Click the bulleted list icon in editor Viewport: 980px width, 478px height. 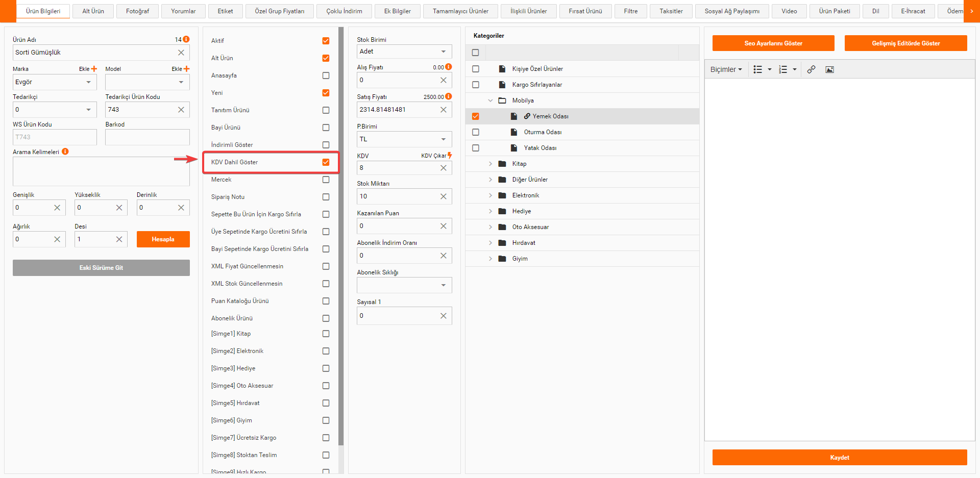pyautogui.click(x=758, y=69)
